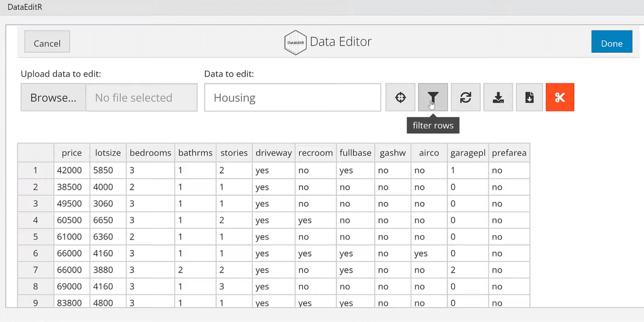This screenshot has width=644, height=322.
Task: Select the fullbase column header
Action: coord(355,153)
